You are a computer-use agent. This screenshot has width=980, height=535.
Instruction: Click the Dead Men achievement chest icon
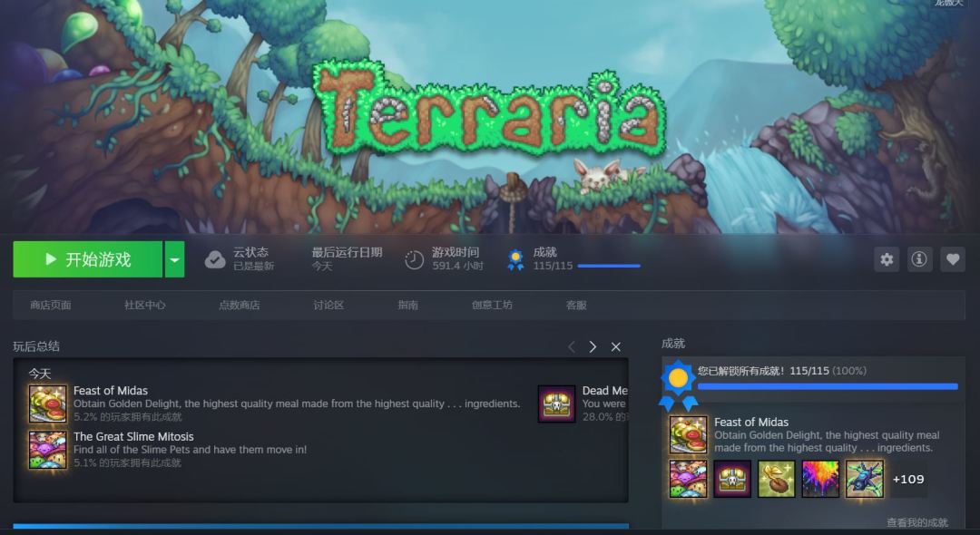tap(557, 404)
